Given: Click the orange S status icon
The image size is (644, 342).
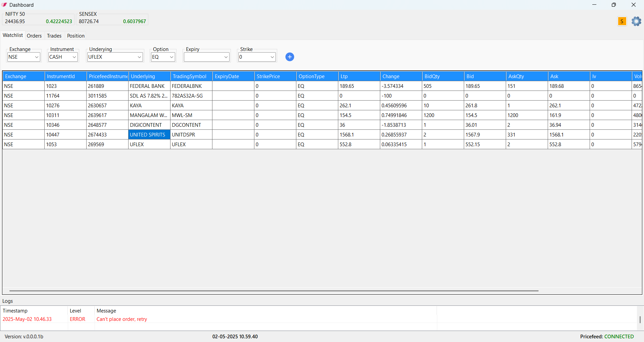Looking at the screenshot, I should (622, 21).
